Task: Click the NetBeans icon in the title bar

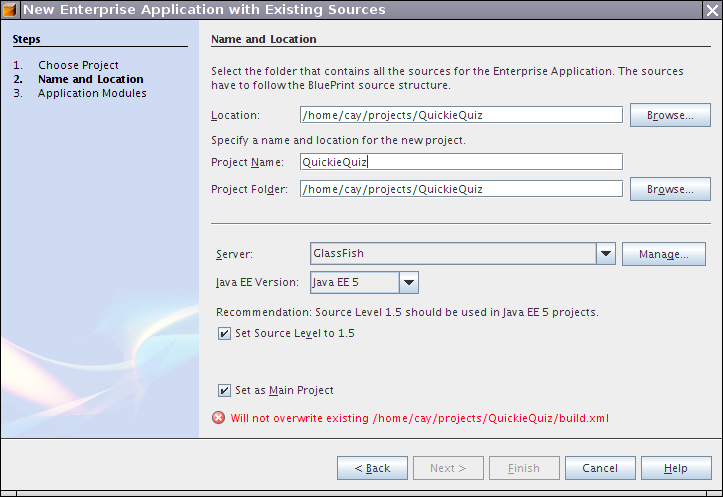Action: tap(11, 10)
